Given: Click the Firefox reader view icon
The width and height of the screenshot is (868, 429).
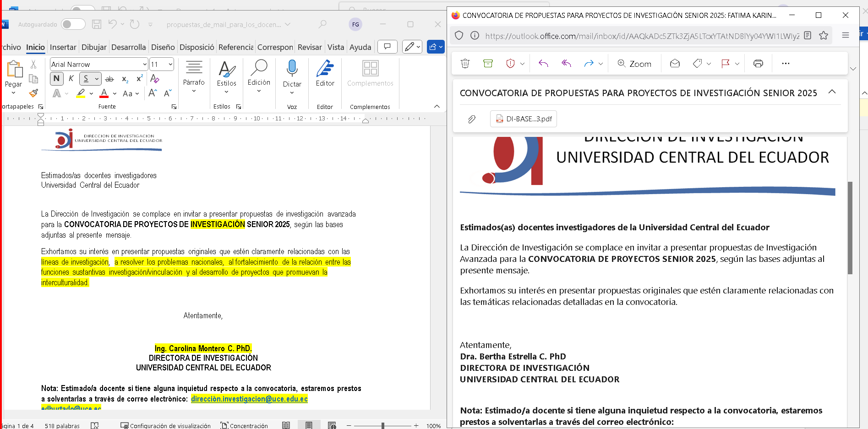Looking at the screenshot, I should click(x=808, y=35).
